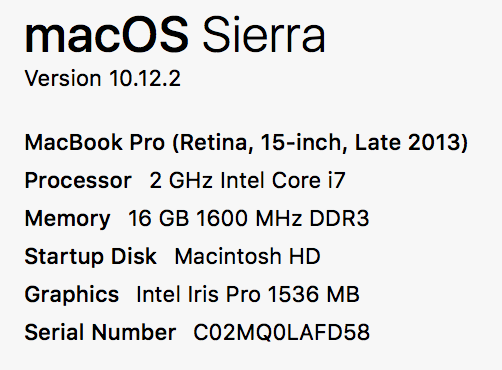Viewport: 502px width, 370px height.
Task: Click the Serial Number label
Action: 100,332
